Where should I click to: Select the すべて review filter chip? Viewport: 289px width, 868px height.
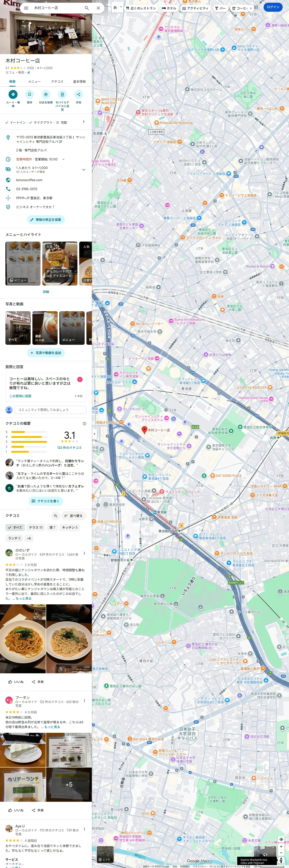(15, 528)
